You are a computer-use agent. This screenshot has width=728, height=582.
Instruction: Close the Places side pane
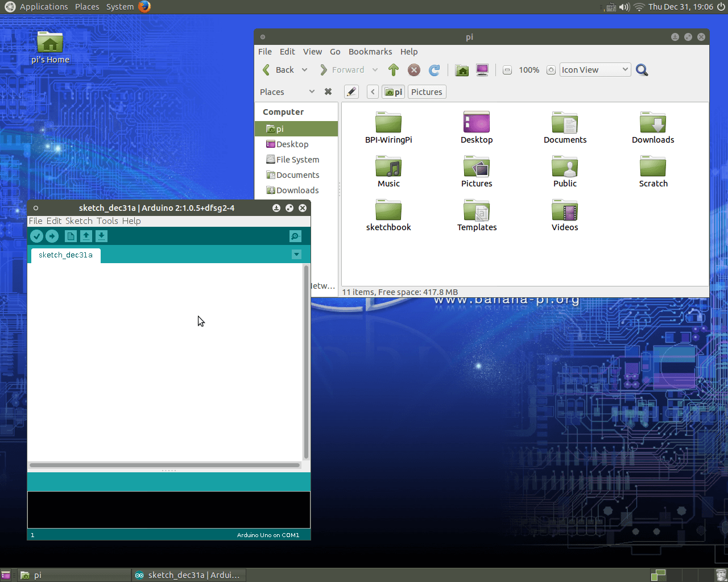pyautogui.click(x=328, y=92)
